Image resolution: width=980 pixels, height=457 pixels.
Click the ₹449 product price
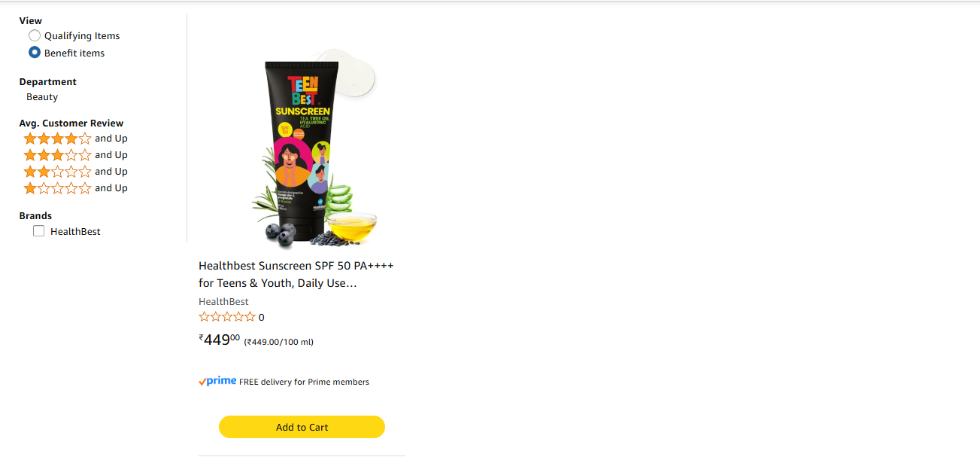(x=220, y=340)
